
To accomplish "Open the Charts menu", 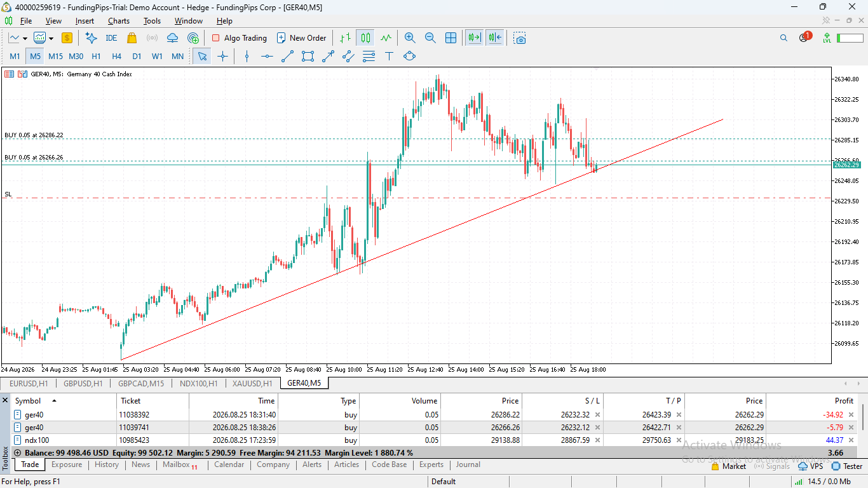I will pos(119,21).
